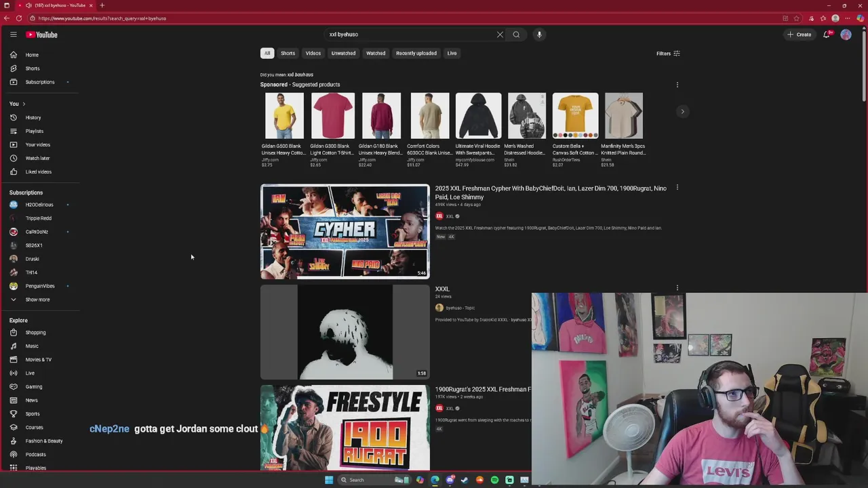This screenshot has height=488, width=868.
Task: Open sponsored products three-dot menu
Action: tap(677, 85)
